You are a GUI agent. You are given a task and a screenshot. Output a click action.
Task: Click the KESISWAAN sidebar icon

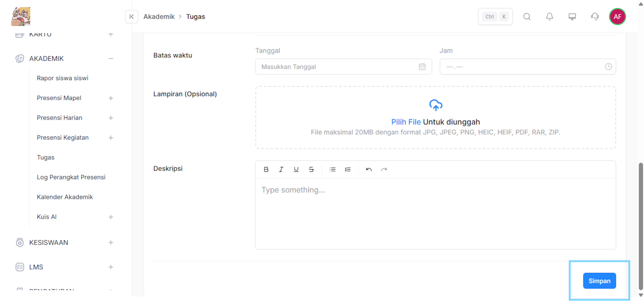(20, 242)
